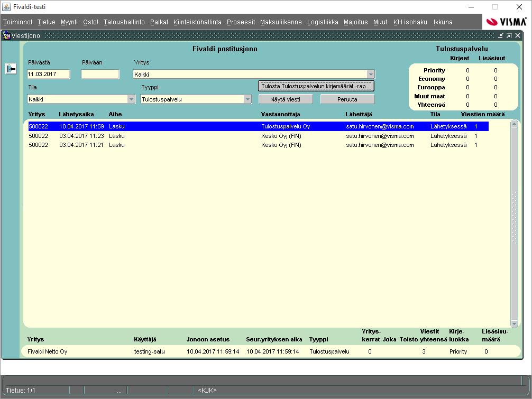The width and height of the screenshot is (532, 399).
Task: Click the empty Päivään date field
Action: (100, 74)
